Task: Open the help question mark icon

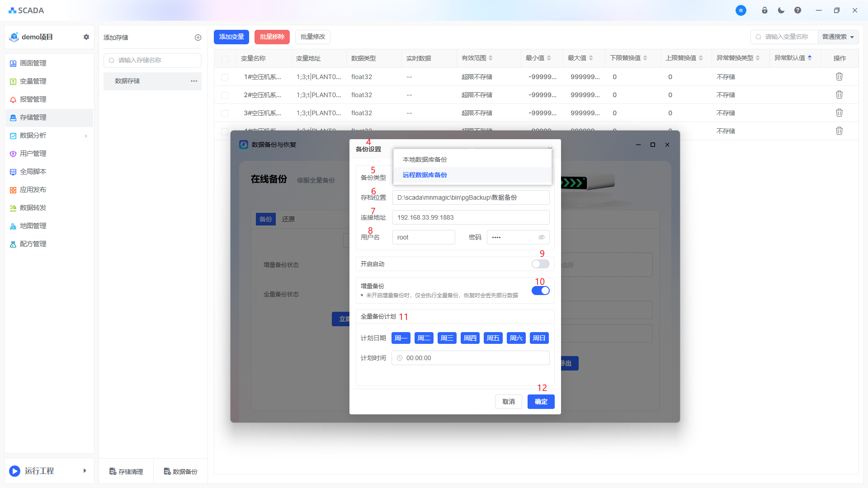Action: tap(797, 10)
